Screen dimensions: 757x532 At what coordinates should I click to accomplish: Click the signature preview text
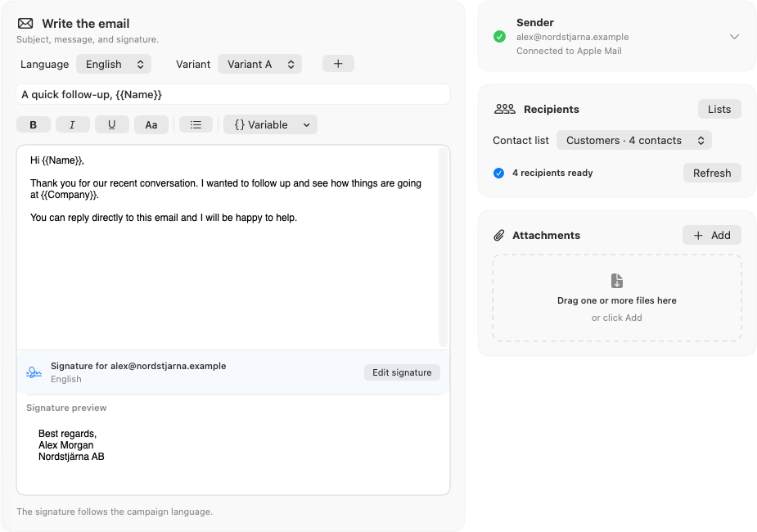coord(71,445)
